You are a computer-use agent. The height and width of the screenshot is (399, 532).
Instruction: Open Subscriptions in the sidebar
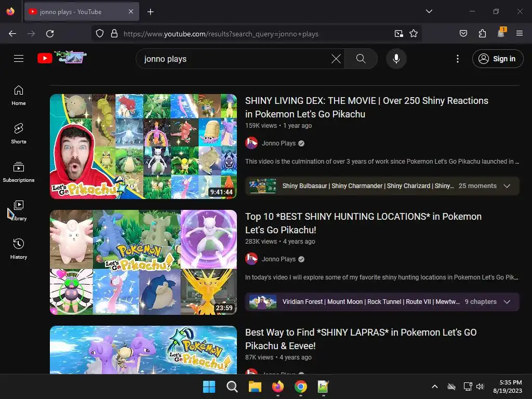(x=19, y=172)
